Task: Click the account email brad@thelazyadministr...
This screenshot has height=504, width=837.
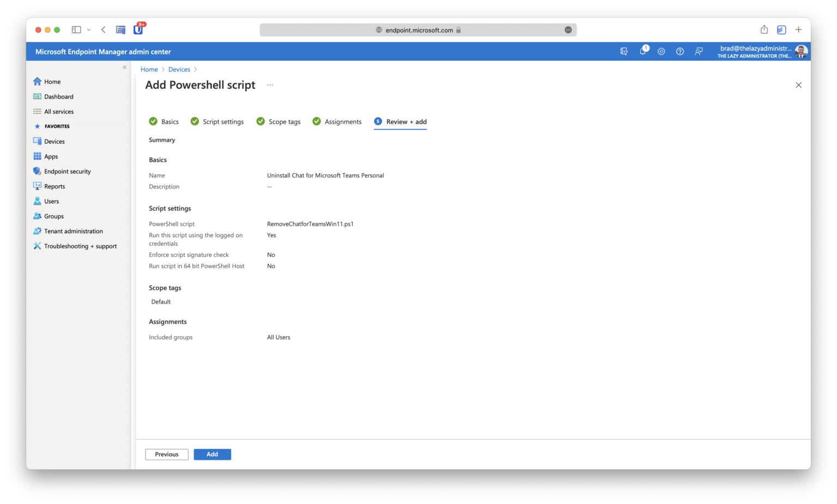Action: tap(756, 48)
